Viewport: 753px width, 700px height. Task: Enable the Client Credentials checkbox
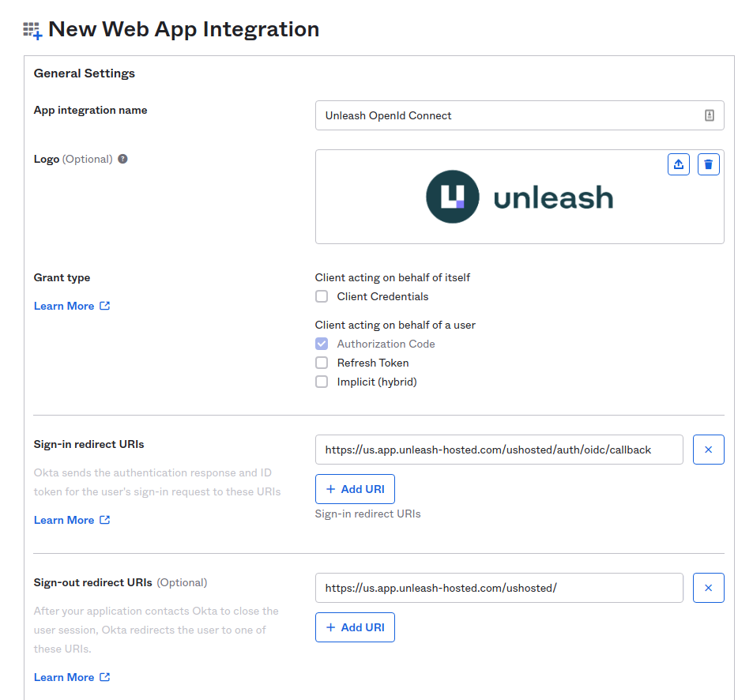[x=322, y=296]
